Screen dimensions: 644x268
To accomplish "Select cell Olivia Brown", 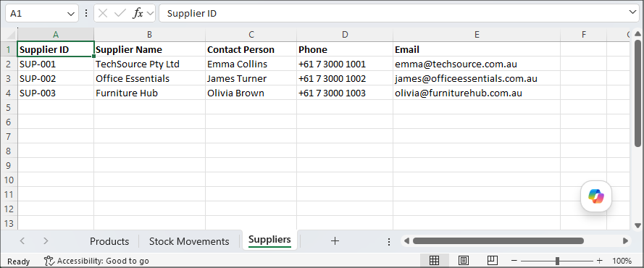I will (251, 93).
